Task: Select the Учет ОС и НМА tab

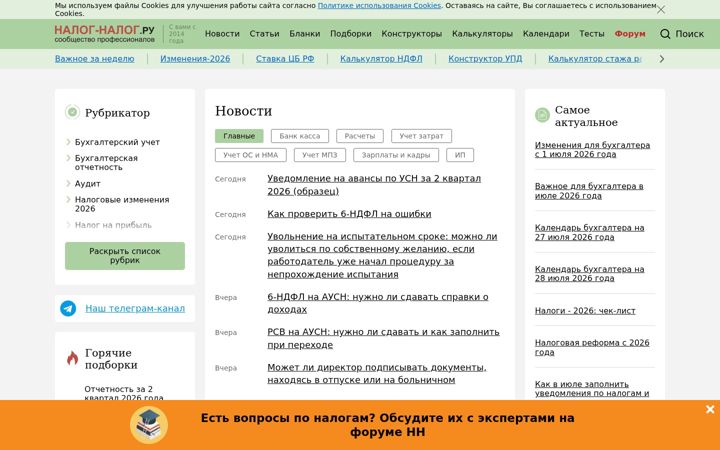Action: point(251,155)
